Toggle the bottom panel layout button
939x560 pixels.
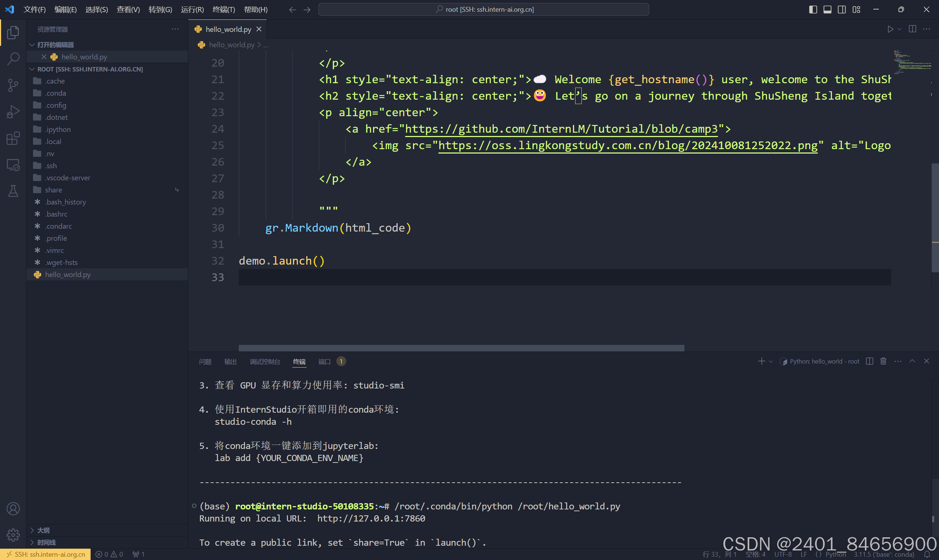827,10
